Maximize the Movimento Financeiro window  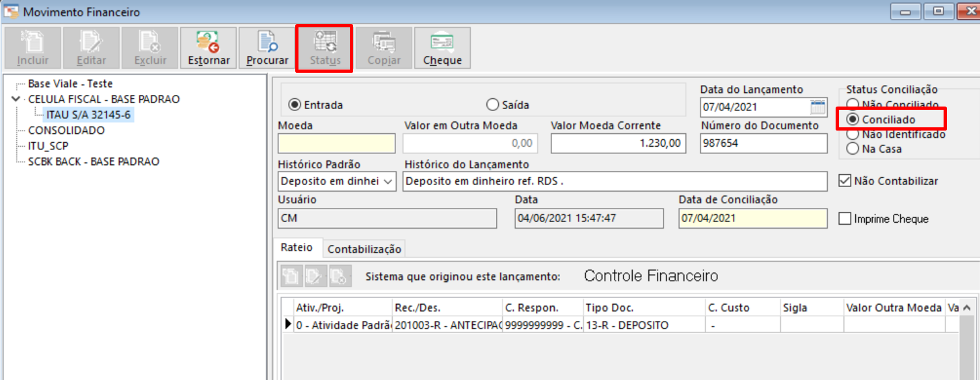point(938,11)
